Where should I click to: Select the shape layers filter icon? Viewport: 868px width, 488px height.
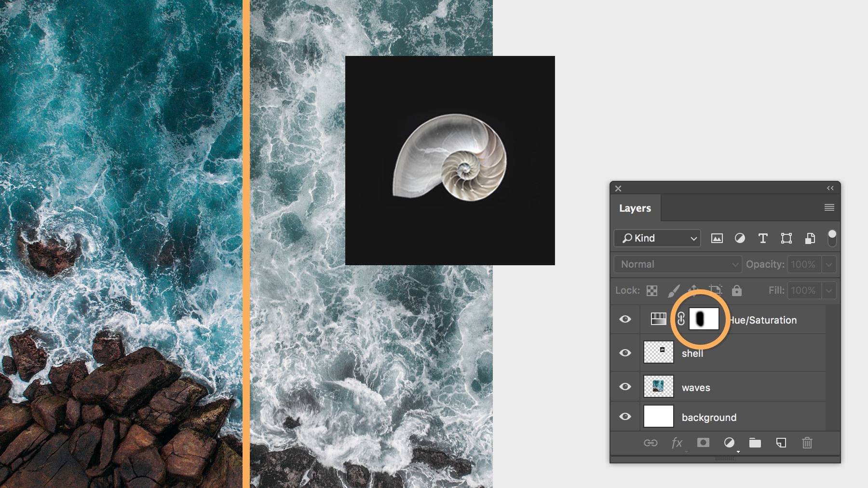(x=786, y=238)
